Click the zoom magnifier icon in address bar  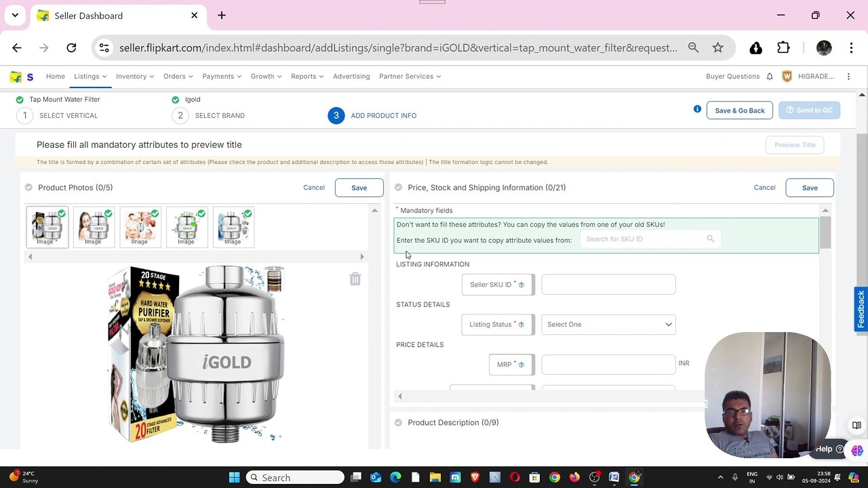pyautogui.click(x=693, y=47)
